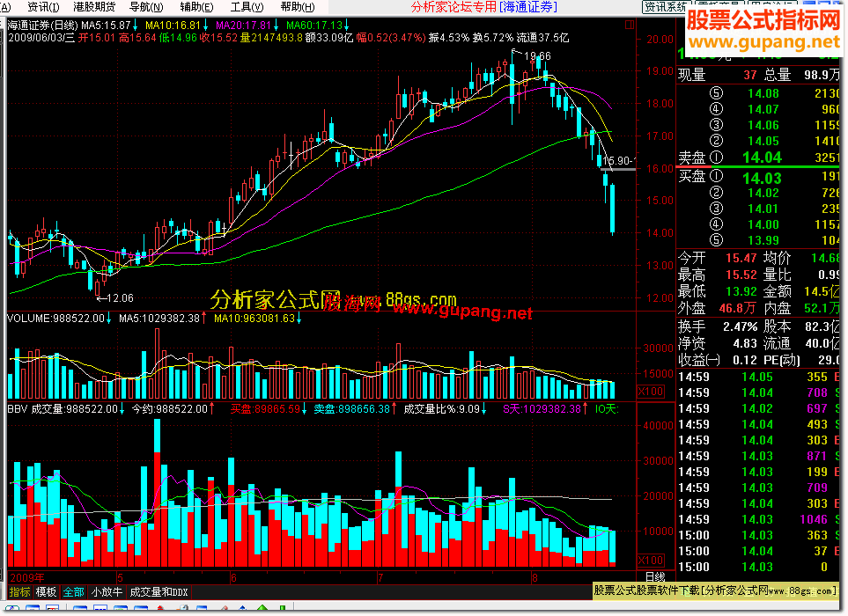
Task: Switch to the 模板 tab
Action: pyautogui.click(x=46, y=592)
